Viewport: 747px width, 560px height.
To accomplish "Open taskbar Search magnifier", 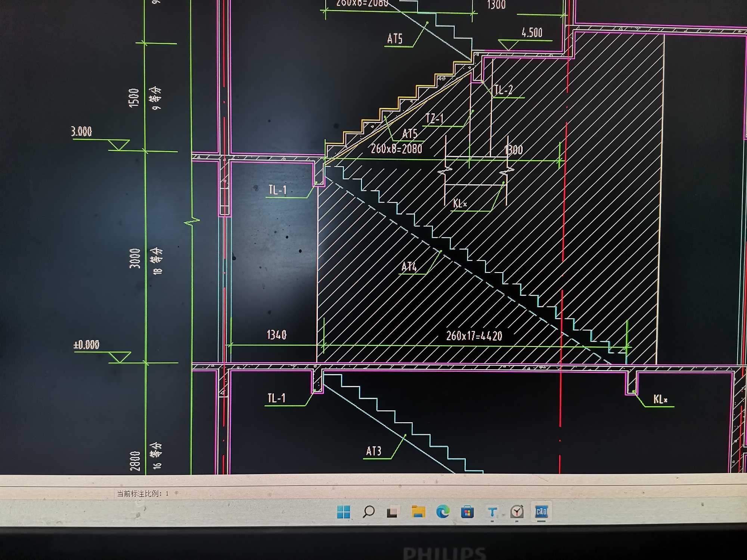I will click(x=368, y=511).
